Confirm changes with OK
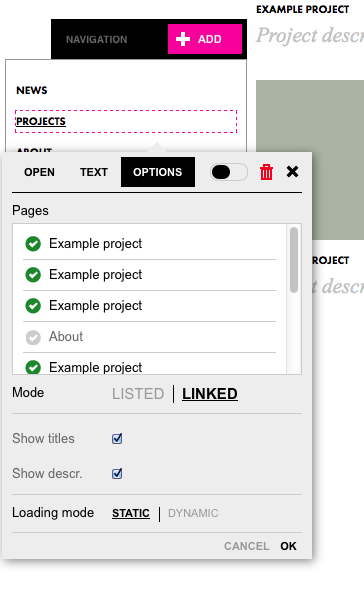The height and width of the screenshot is (601, 364). [x=289, y=546]
